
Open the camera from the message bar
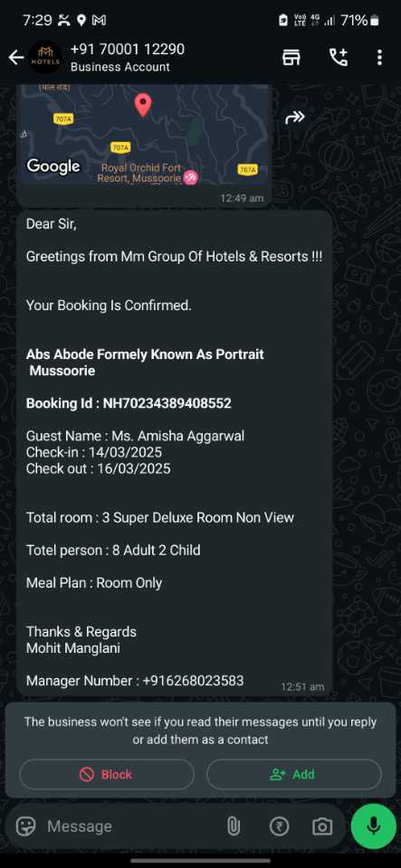322,826
